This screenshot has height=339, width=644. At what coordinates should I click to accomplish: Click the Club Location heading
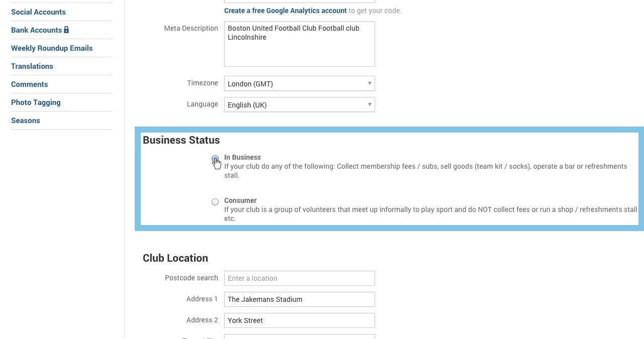175,258
